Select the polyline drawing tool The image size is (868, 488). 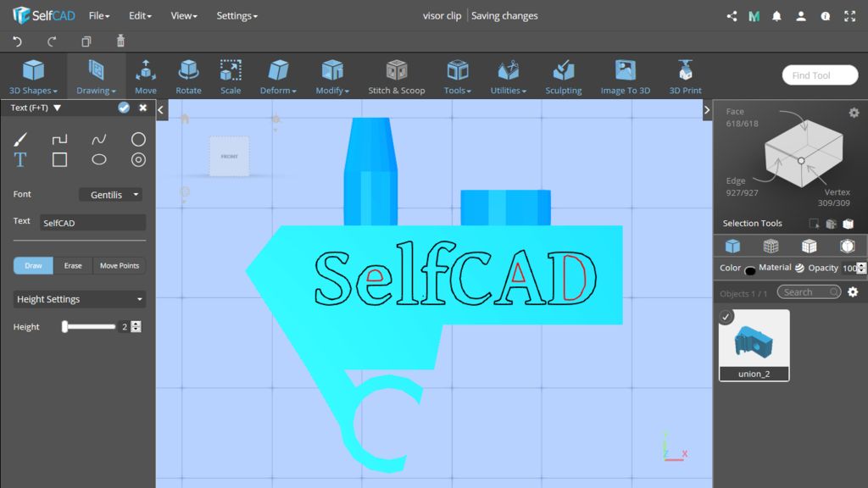pyautogui.click(x=60, y=139)
